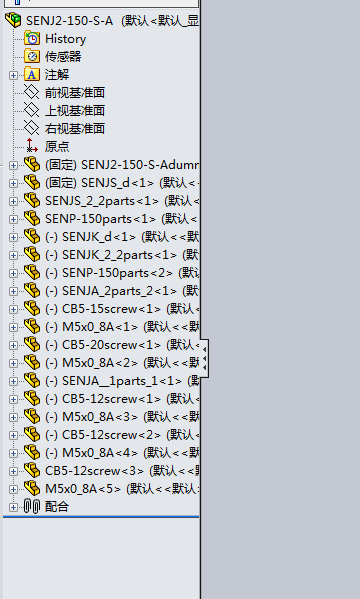Click part icon of M5x0_8A<3>
This screenshot has width=360, height=599.
pos(32,416)
